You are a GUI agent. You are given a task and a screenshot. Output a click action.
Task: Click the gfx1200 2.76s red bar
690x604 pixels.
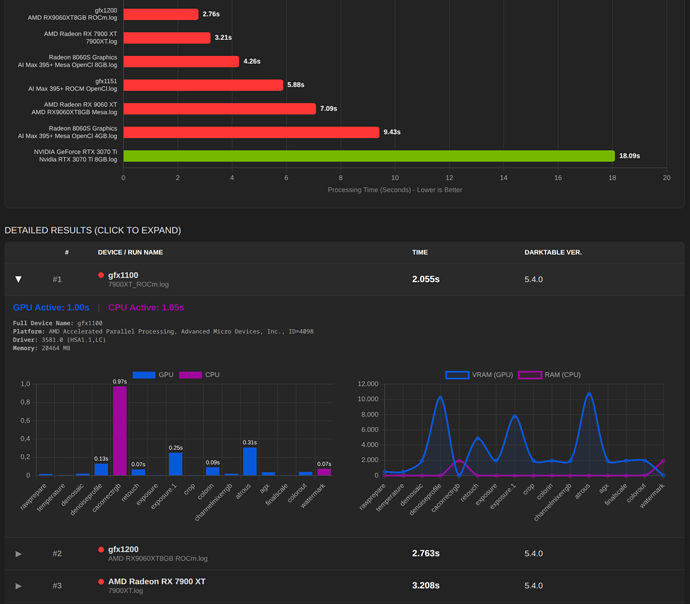[161, 14]
